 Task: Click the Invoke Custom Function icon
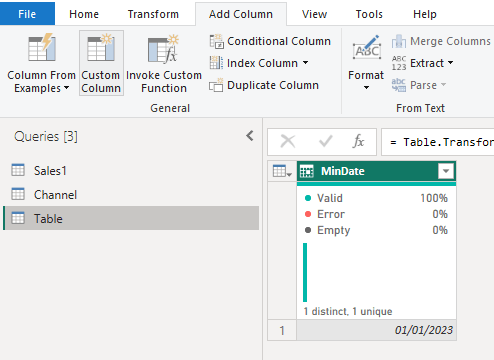[163, 49]
